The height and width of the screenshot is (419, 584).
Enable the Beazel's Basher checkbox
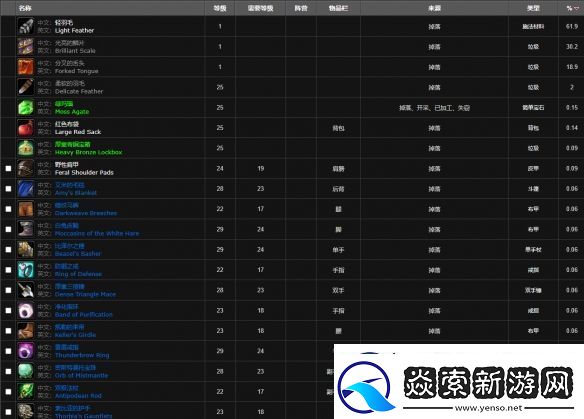(x=8, y=250)
